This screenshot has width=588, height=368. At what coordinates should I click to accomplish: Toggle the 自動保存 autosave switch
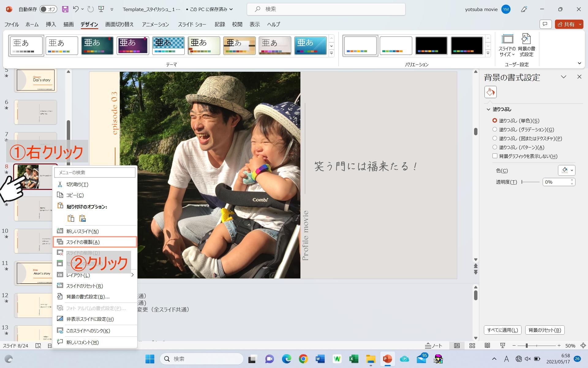click(x=48, y=9)
